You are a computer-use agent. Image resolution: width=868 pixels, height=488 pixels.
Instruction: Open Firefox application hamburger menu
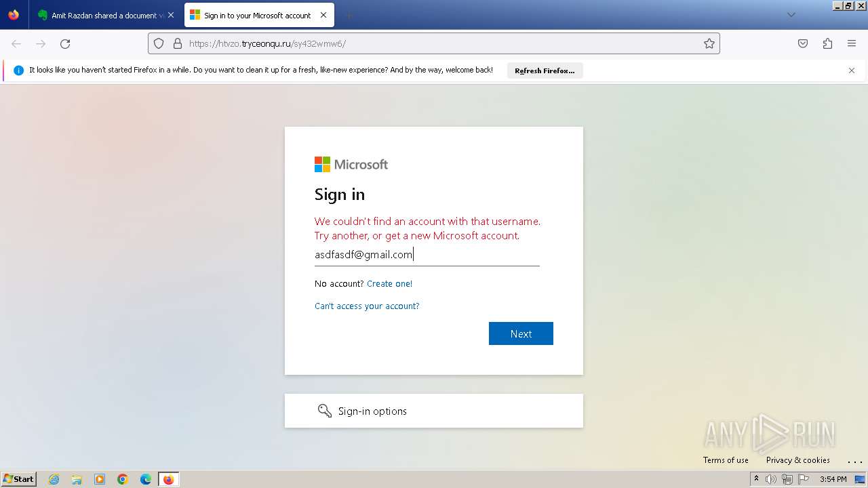pos(852,43)
